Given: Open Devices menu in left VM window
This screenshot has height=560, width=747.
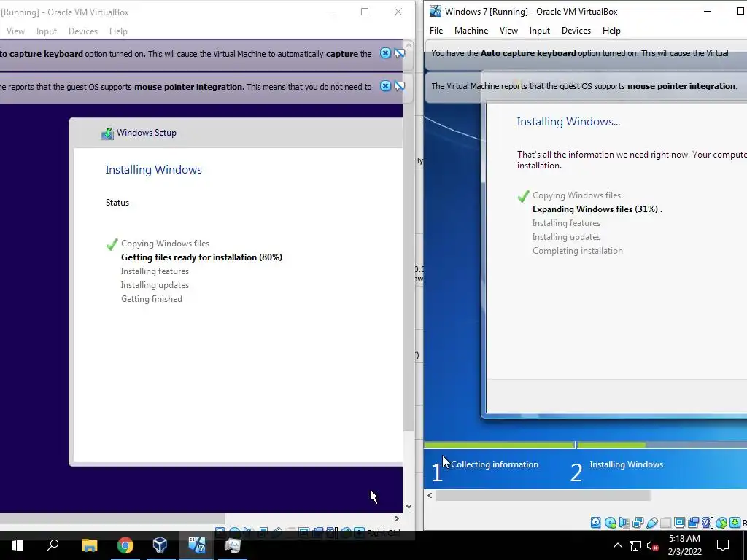Looking at the screenshot, I should (83, 31).
